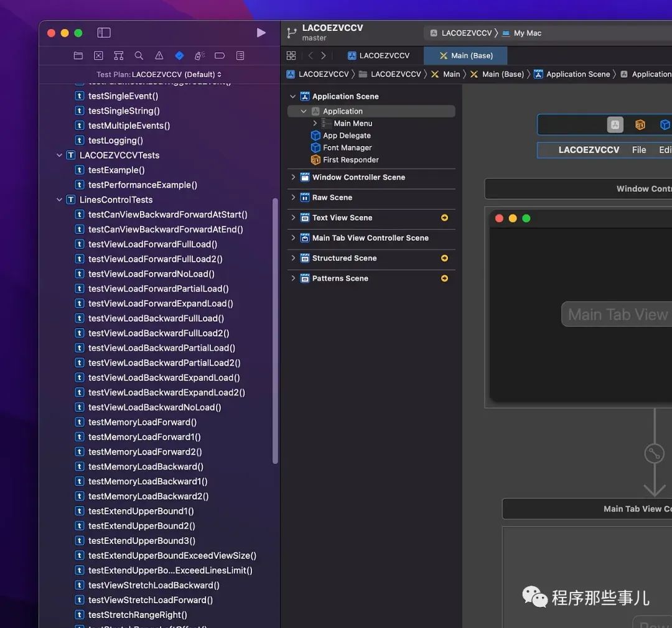Select testLogging() test
672x628 pixels.
[115, 141]
